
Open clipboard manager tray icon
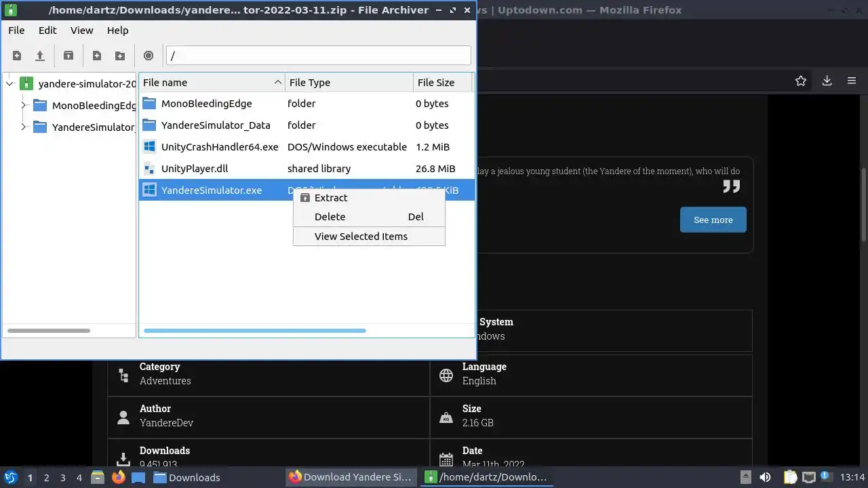coord(790,477)
